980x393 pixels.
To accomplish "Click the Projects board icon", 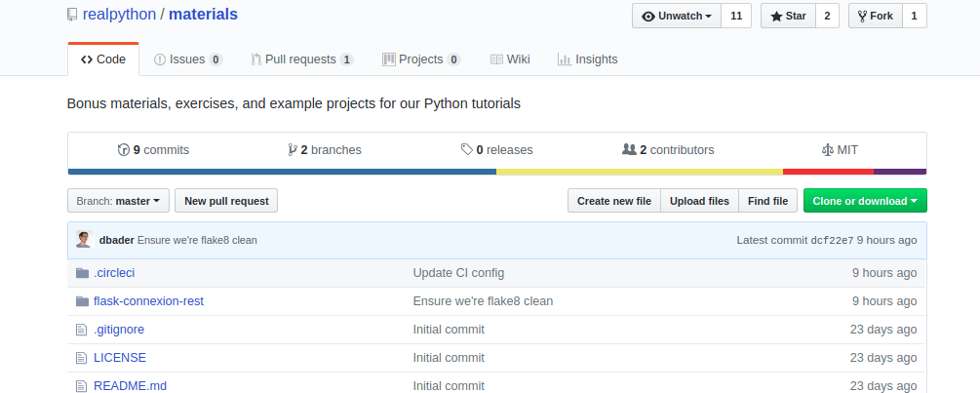I will pos(389,59).
